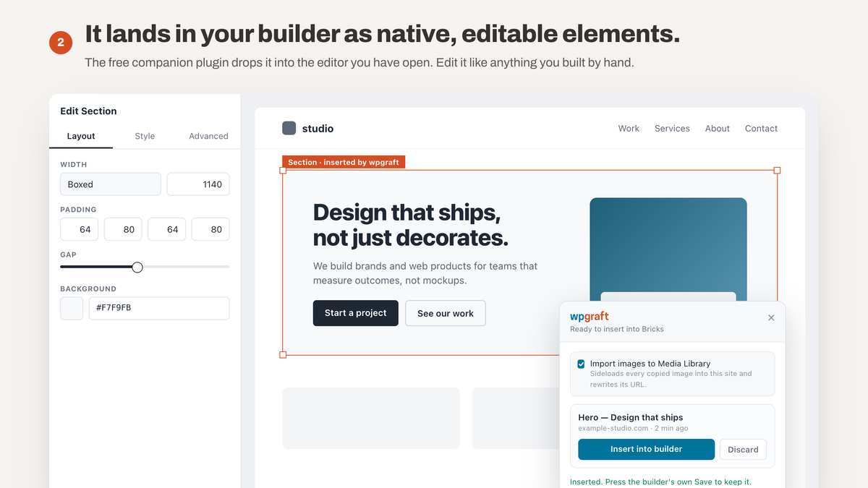Viewport: 868px width, 488px height.
Task: Click the bottom-left section selection handle
Action: 283,354
